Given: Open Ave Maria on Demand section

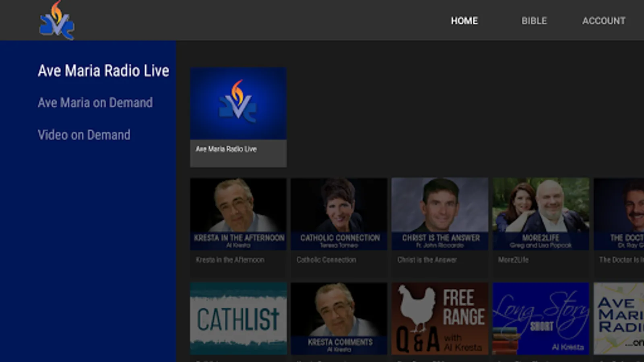Looking at the screenshot, I should (95, 103).
